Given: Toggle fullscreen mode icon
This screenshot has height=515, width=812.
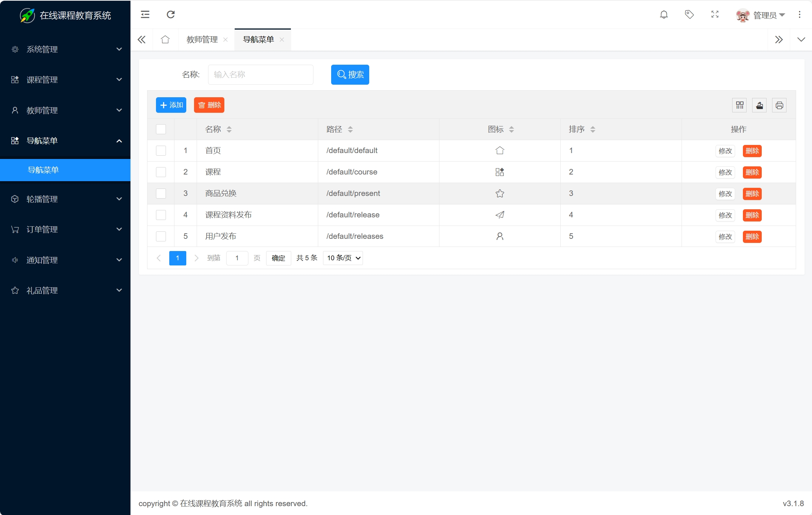Looking at the screenshot, I should [x=715, y=15].
